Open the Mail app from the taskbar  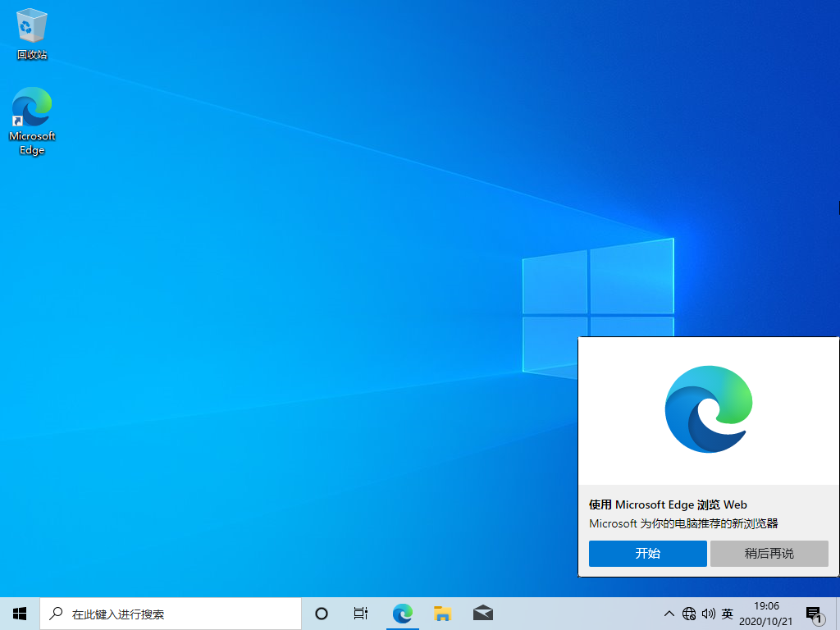tap(482, 613)
